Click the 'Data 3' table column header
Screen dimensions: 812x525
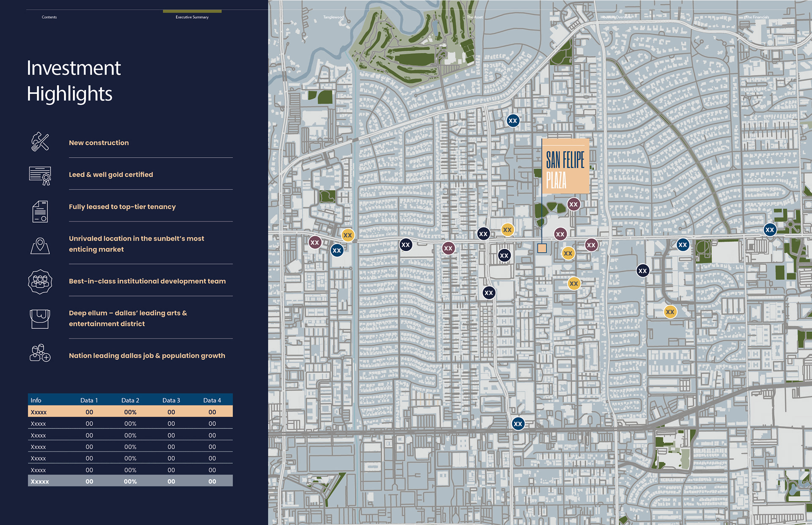(171, 400)
